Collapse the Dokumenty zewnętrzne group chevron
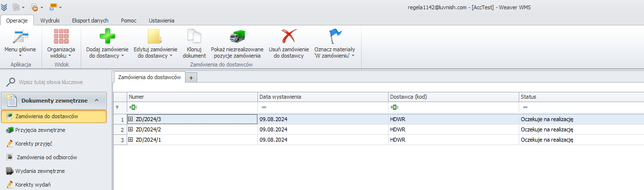644x190 pixels. [x=96, y=100]
